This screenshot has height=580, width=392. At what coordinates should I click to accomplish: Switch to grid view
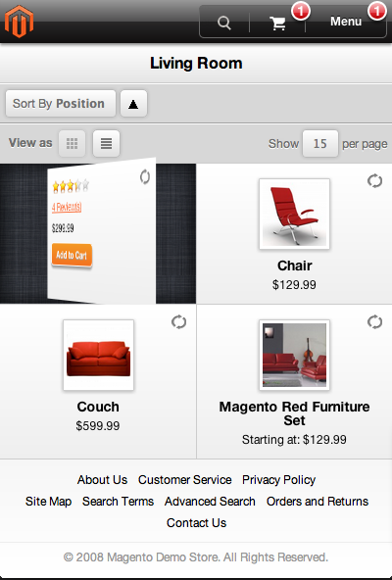pyautogui.click(x=72, y=143)
